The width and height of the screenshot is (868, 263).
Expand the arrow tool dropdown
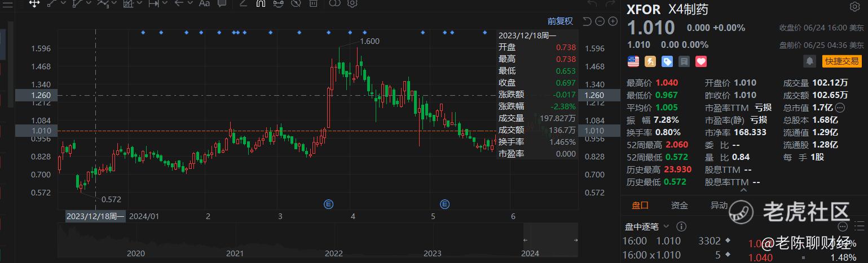coord(190,3)
